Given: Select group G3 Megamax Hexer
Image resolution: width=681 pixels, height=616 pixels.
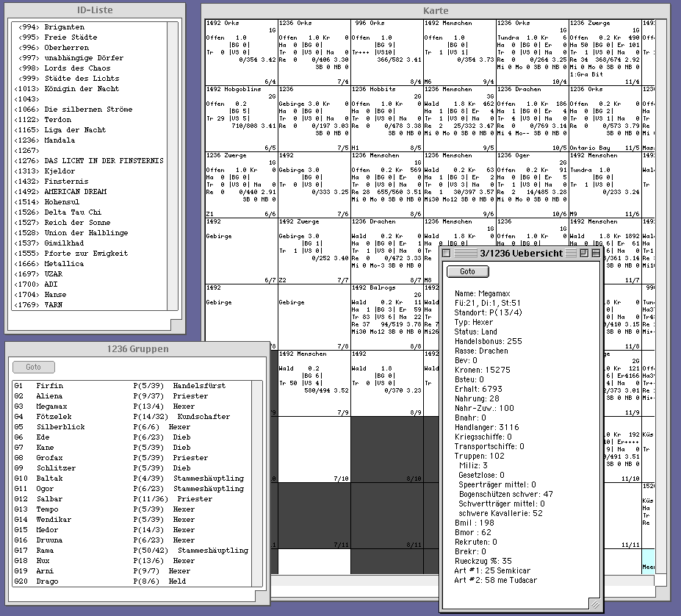Looking at the screenshot, I should (x=131, y=407).
